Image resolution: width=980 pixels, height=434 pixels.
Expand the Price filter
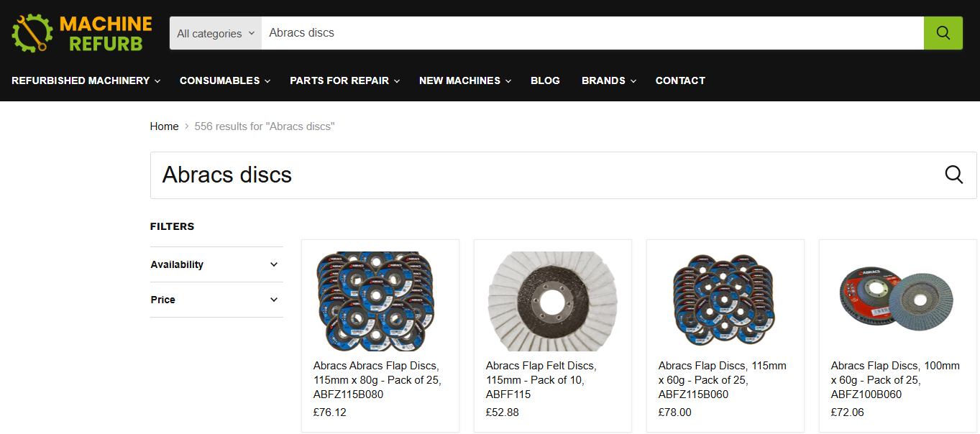(x=216, y=300)
